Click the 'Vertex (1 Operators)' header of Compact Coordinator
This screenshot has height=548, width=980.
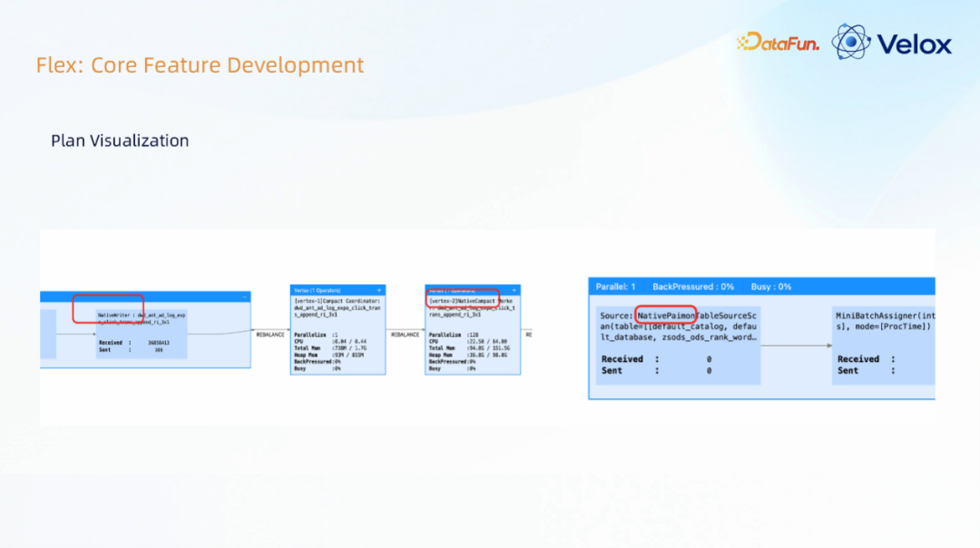(x=318, y=290)
